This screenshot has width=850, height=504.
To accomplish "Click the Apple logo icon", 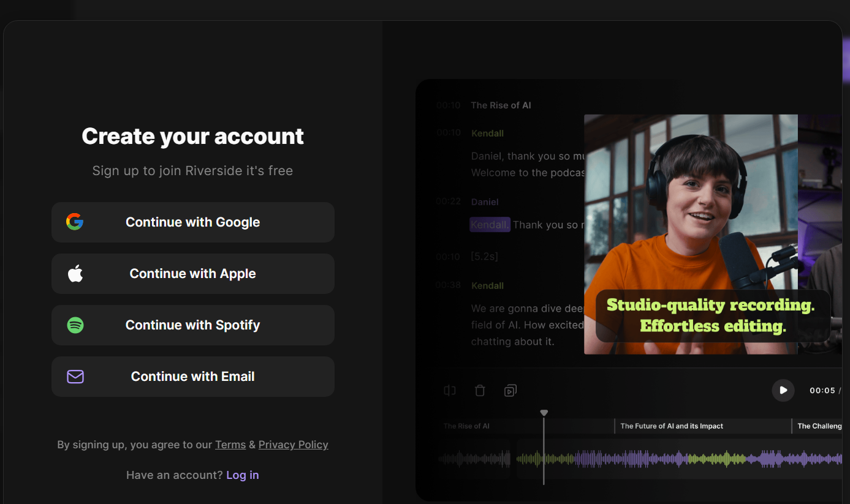I will click(x=75, y=274).
